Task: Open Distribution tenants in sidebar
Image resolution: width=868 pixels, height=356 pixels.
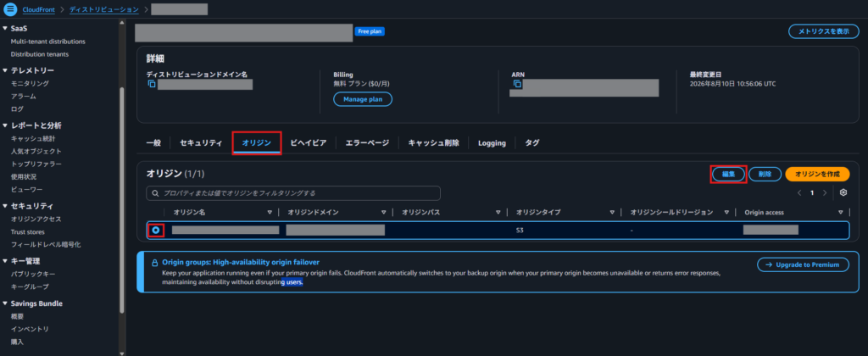Action: click(40, 54)
